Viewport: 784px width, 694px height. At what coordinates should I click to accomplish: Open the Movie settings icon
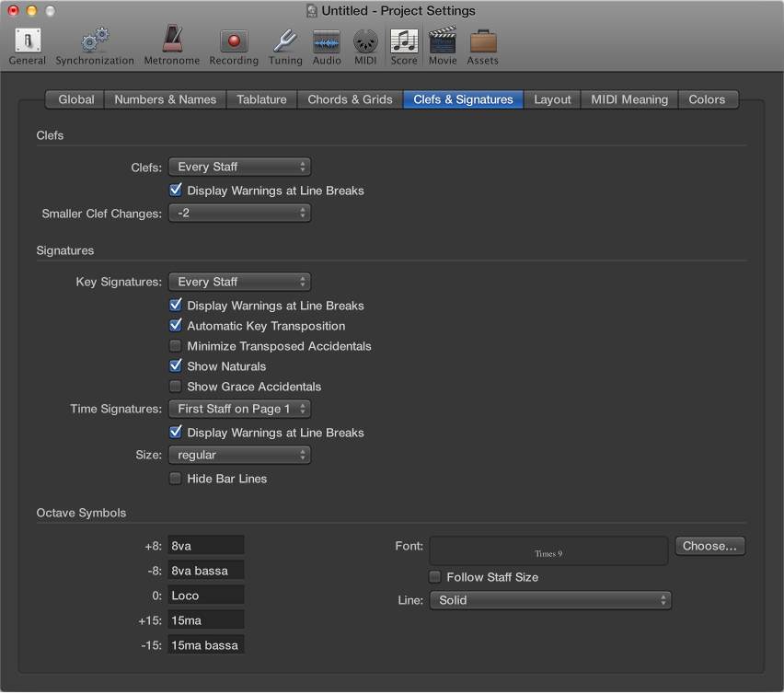(x=443, y=41)
